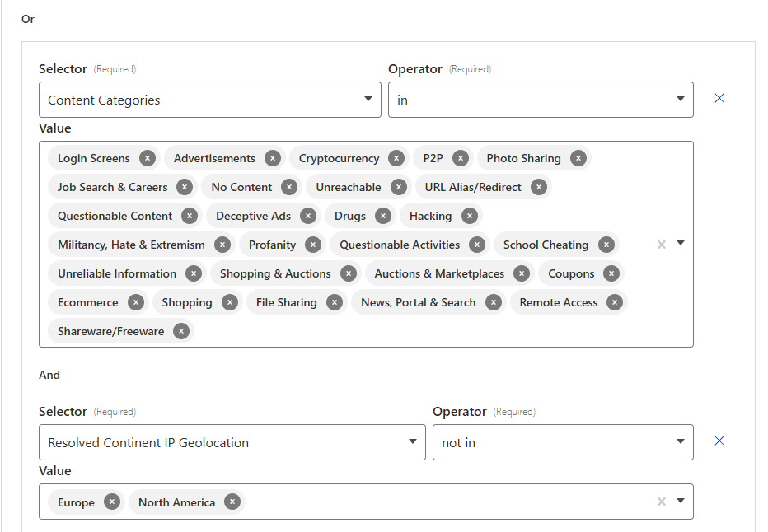
Task: Delete the Resolved Continent IP Geolocation row
Action: (x=719, y=441)
